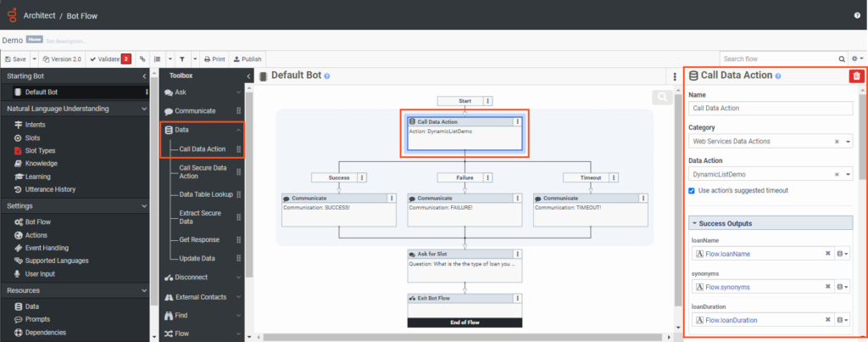Open Knowledge in the sidebar
This screenshot has height=342, width=868.
pyautogui.click(x=41, y=164)
